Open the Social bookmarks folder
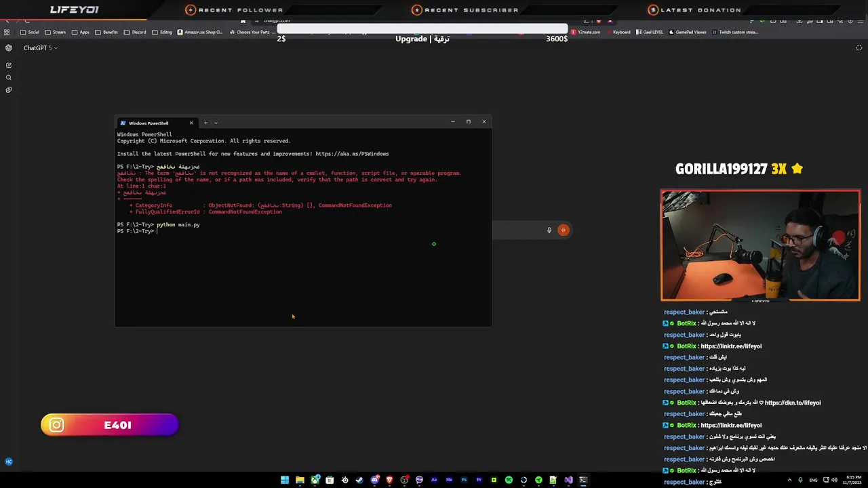 [29, 32]
